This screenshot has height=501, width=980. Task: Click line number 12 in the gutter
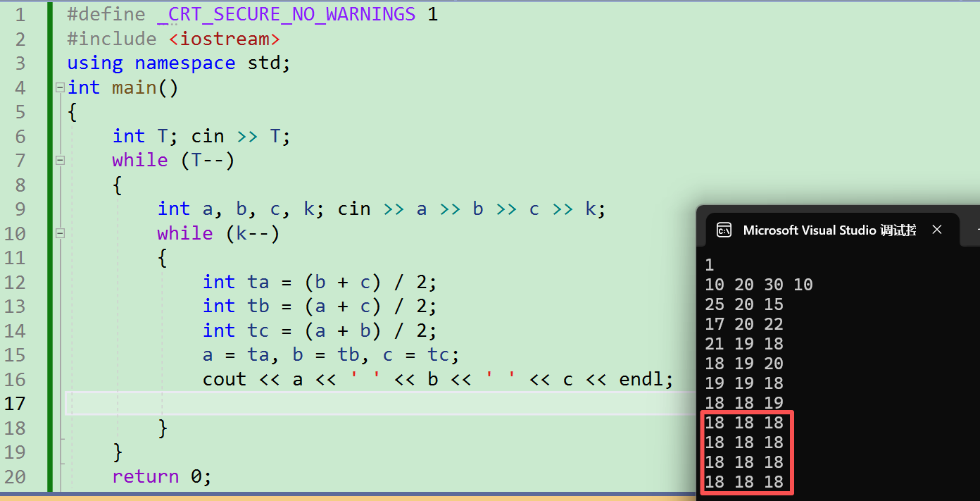tap(15, 282)
